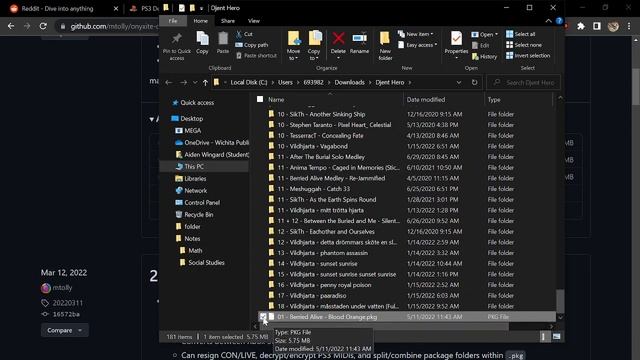Expand the address bar history dropdown

click(459, 82)
